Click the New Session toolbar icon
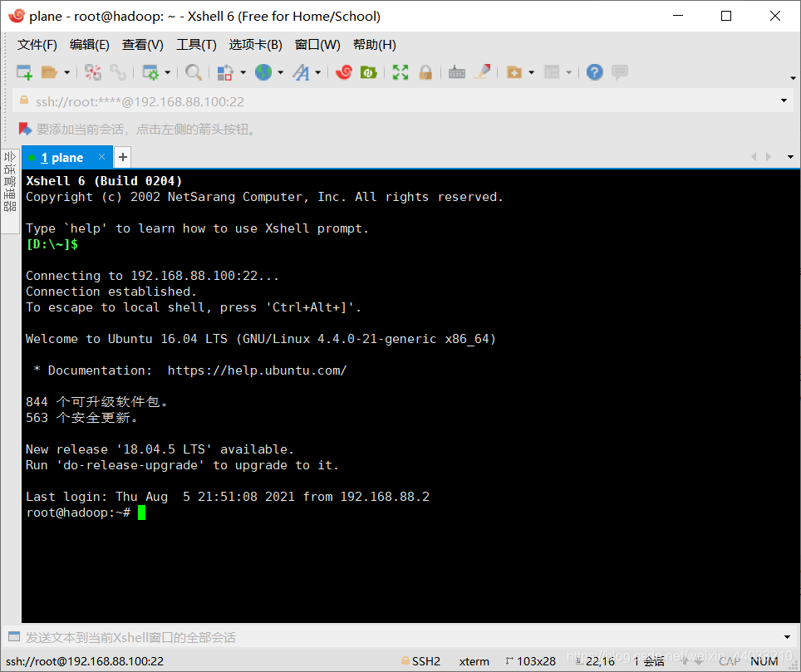The height and width of the screenshot is (672, 801). coord(25,72)
